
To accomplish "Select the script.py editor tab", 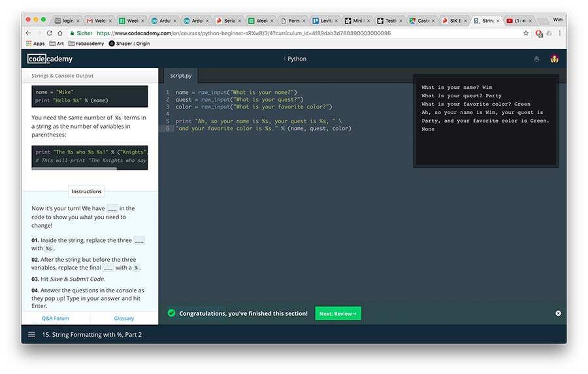I will tap(181, 76).
